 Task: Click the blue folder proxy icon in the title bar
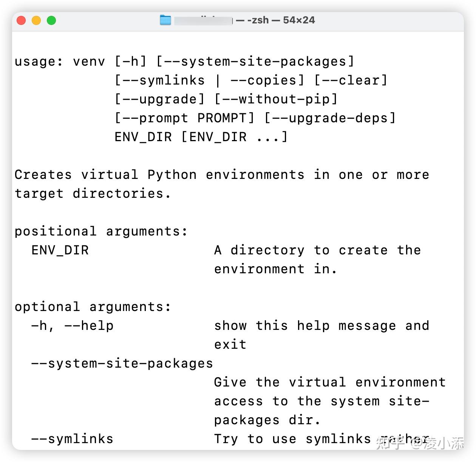point(166,20)
